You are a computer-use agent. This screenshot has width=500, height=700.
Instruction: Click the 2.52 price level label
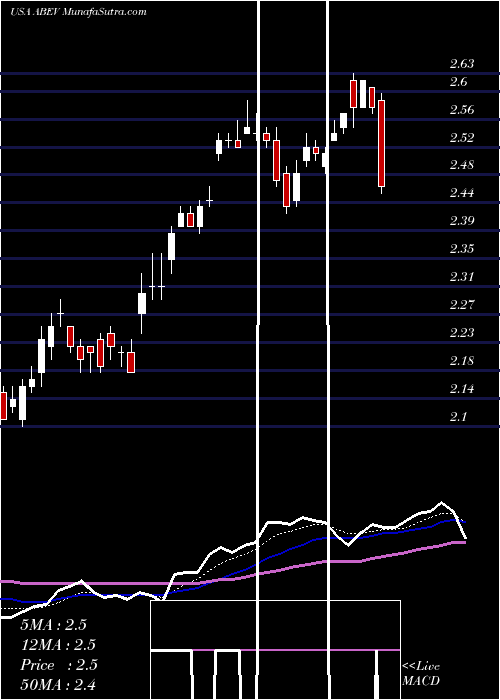tap(462, 138)
